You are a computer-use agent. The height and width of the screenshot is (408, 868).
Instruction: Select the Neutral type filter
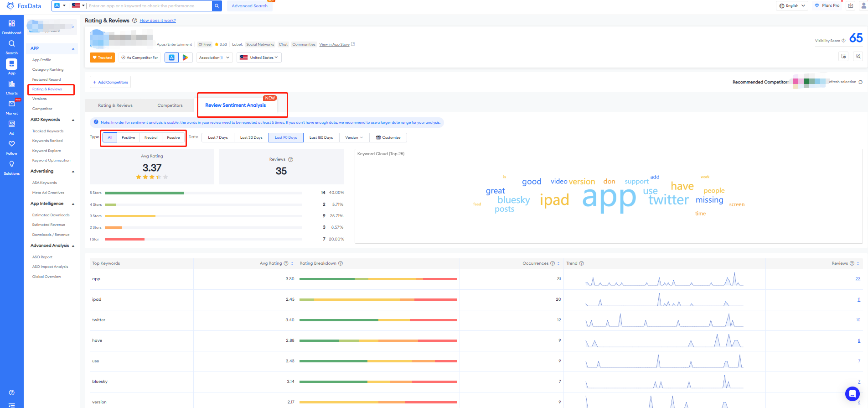tap(151, 137)
